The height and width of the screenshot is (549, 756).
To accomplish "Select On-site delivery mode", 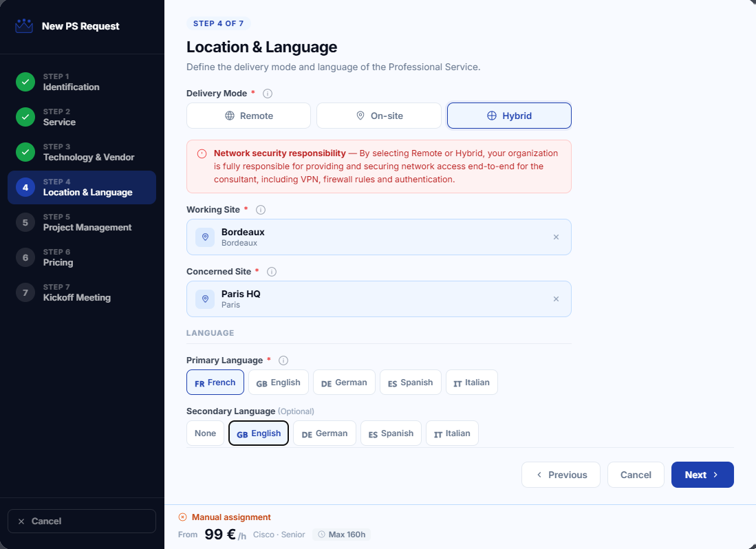I will [379, 116].
